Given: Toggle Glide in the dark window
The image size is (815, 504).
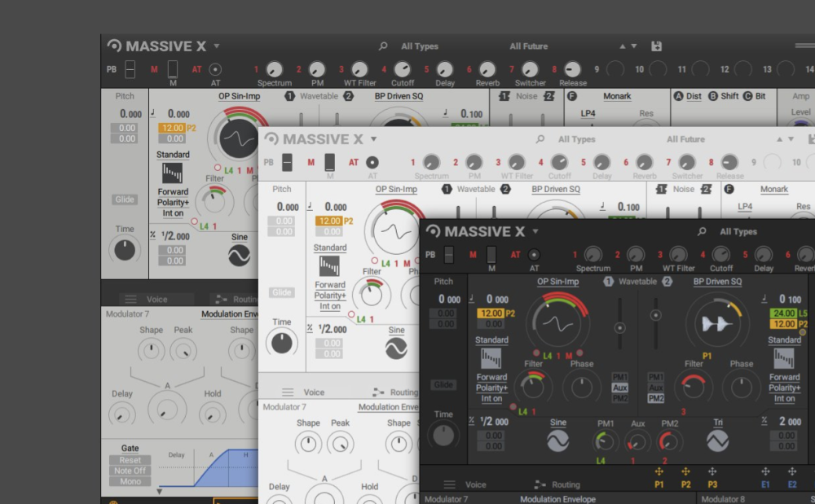Looking at the screenshot, I should point(443,384).
